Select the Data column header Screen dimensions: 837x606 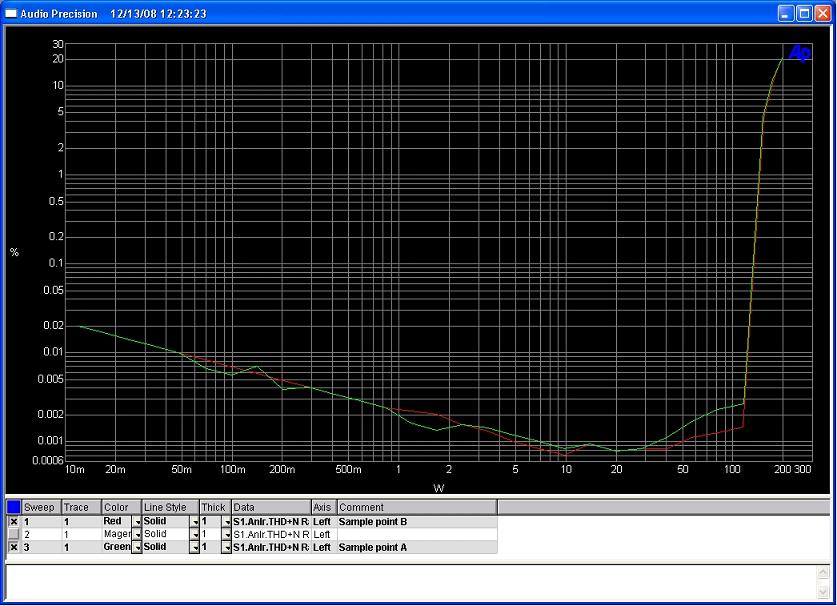click(x=270, y=508)
